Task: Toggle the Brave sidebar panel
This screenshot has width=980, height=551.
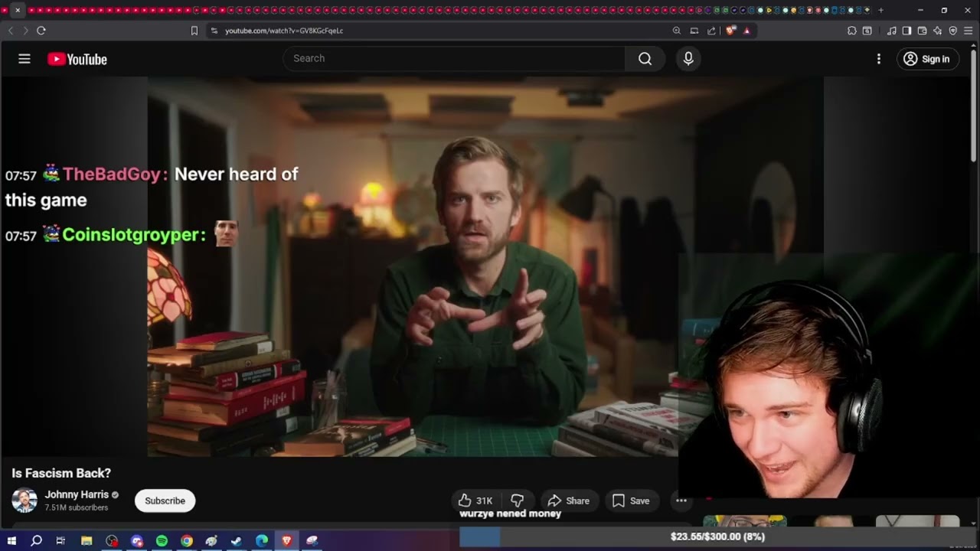Action: [907, 31]
